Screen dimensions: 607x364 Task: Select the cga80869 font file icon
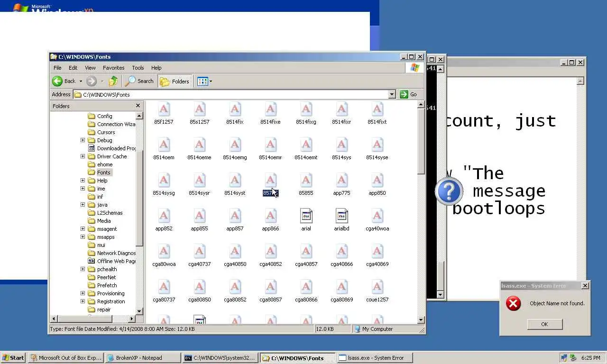coord(341,291)
